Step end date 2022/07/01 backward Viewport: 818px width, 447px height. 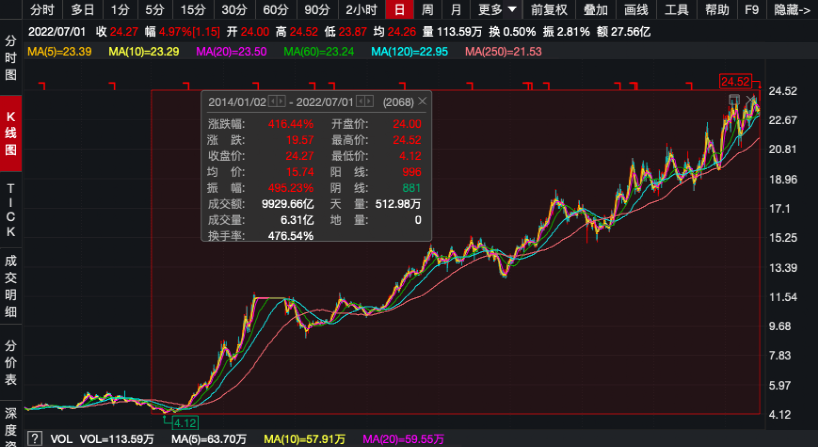point(360,102)
